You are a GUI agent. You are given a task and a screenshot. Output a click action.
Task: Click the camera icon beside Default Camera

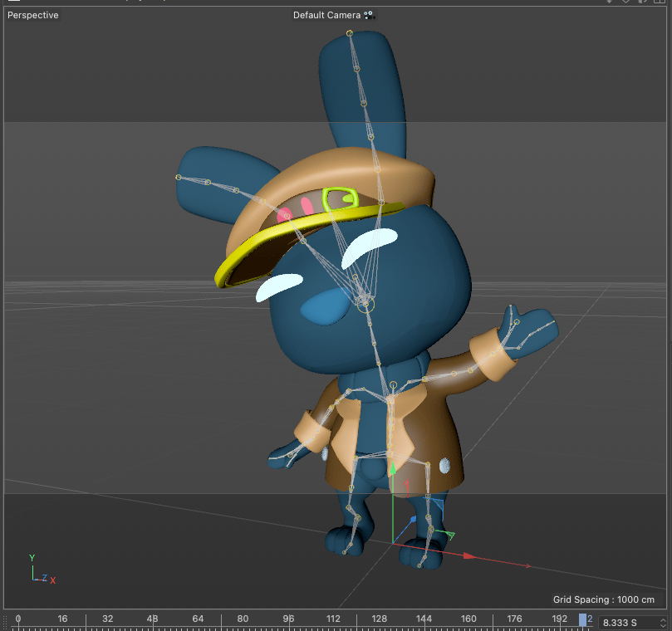click(370, 15)
